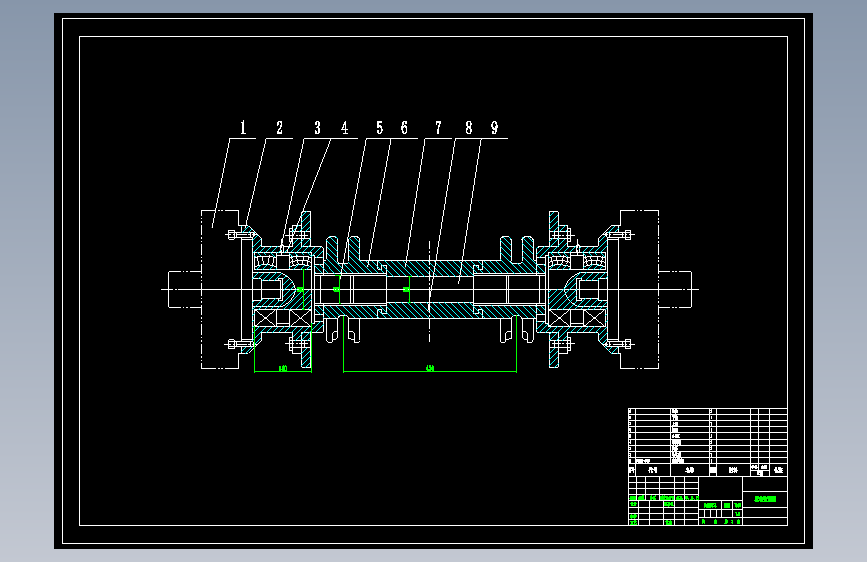Screen dimensions: 867x562
Task: Select part callout number 7
Action: point(438,128)
